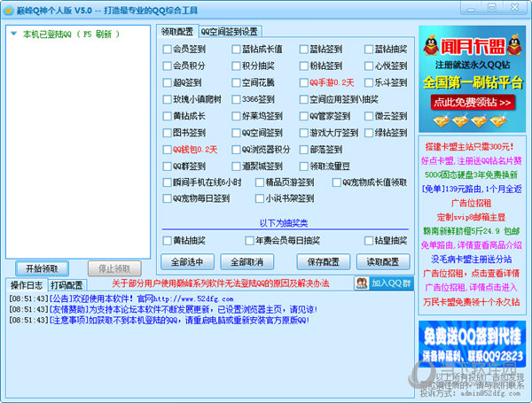Tick the 空间花藤 checkbox
This screenshot has height=403, width=532.
pyautogui.click(x=236, y=82)
